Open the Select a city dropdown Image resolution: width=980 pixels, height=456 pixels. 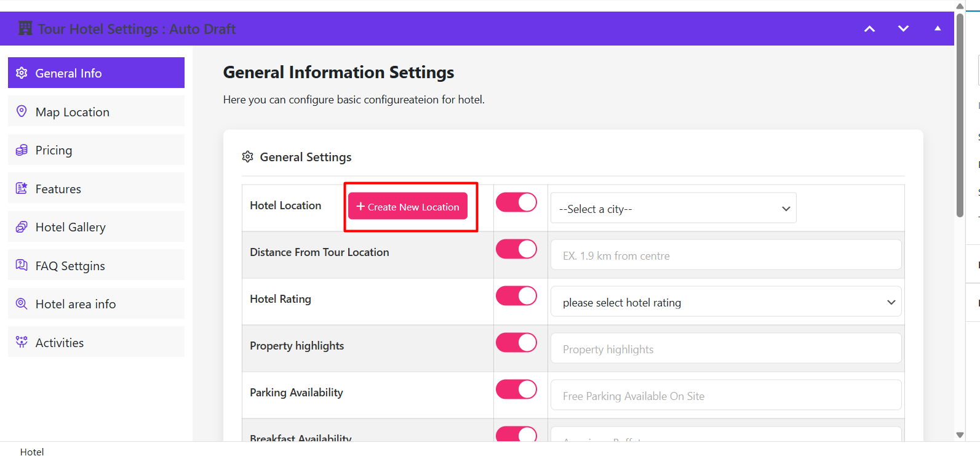673,209
